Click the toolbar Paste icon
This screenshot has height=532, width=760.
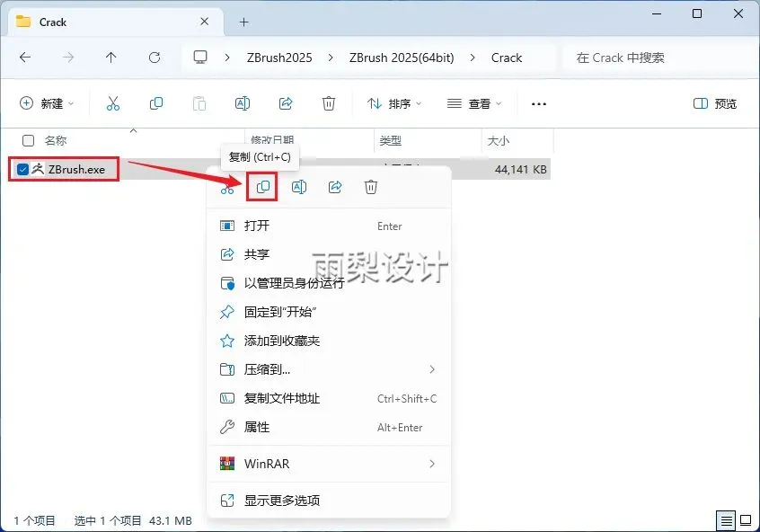click(199, 103)
